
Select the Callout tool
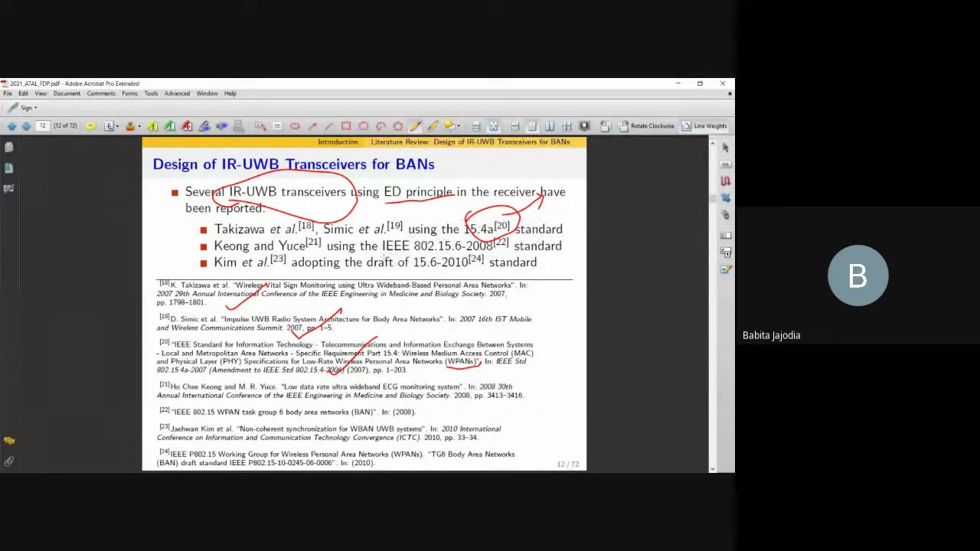[x=260, y=126]
